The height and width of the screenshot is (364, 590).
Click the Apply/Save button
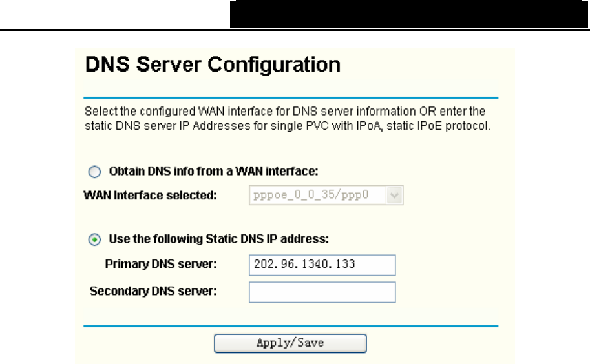click(290, 343)
